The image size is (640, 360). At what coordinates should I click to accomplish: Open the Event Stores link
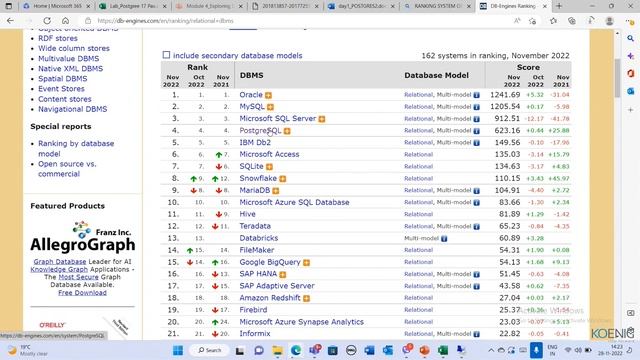[x=61, y=89]
